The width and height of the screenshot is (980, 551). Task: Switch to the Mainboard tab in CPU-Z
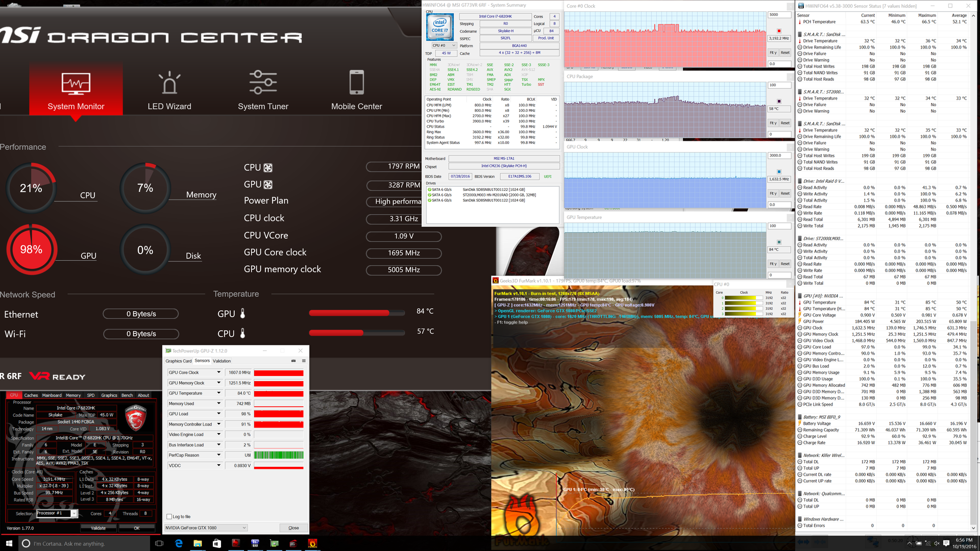[x=52, y=395]
